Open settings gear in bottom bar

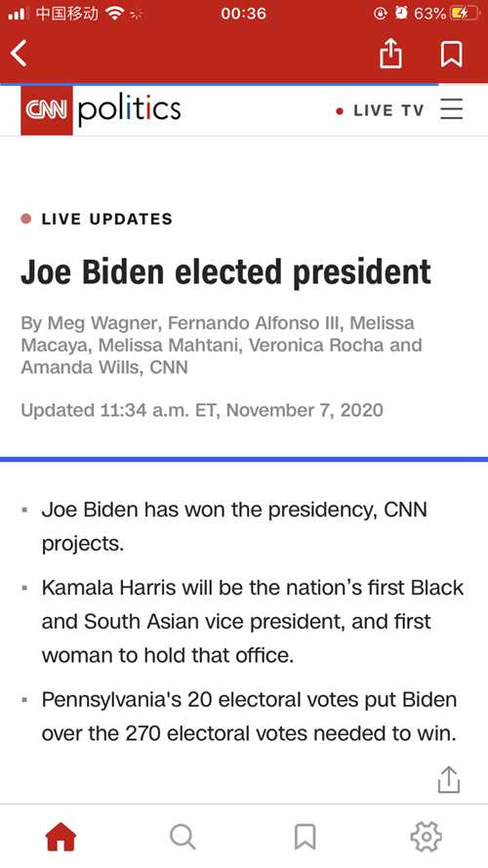(x=427, y=837)
